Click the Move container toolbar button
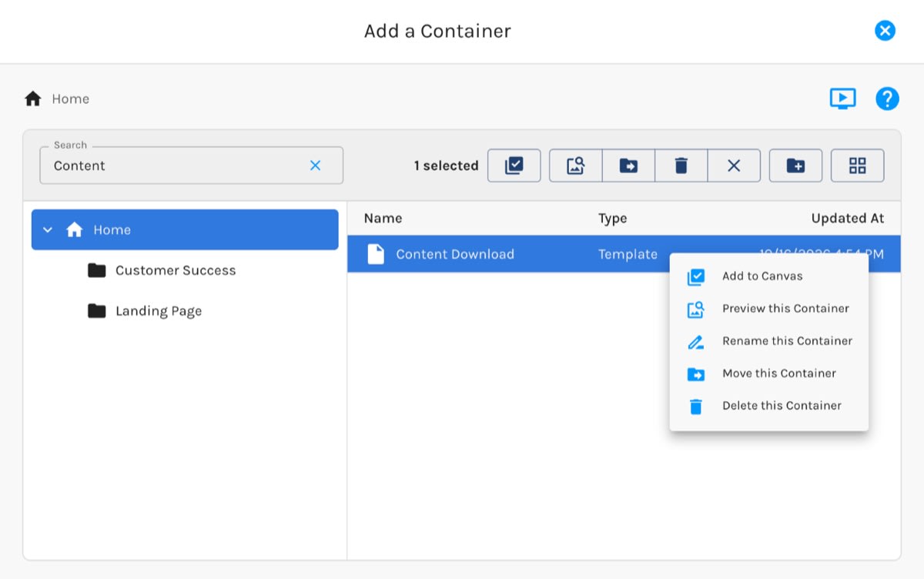 (x=628, y=166)
